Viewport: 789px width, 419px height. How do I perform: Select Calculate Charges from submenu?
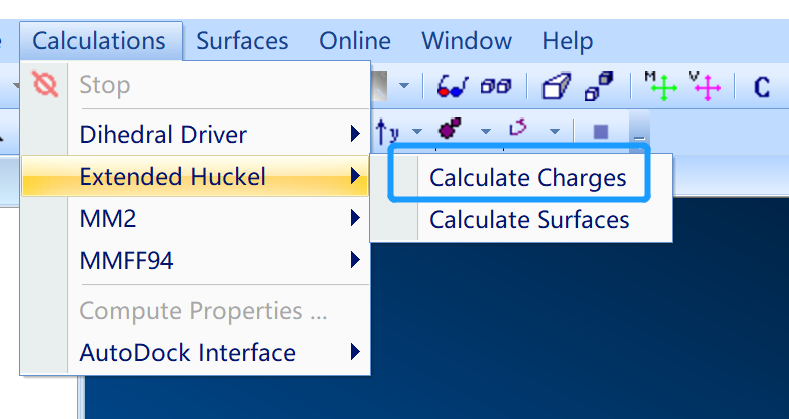click(x=527, y=178)
